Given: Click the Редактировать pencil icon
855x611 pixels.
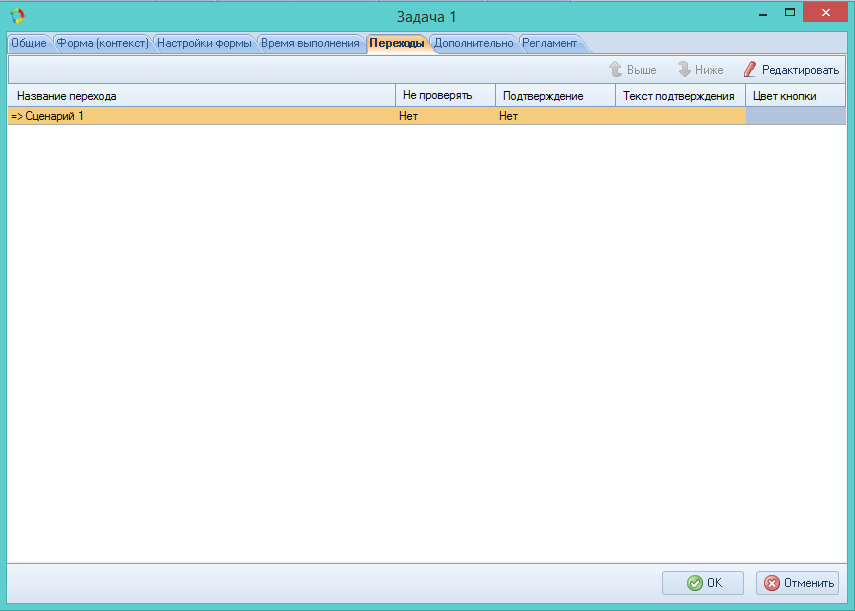Looking at the screenshot, I should coord(750,70).
